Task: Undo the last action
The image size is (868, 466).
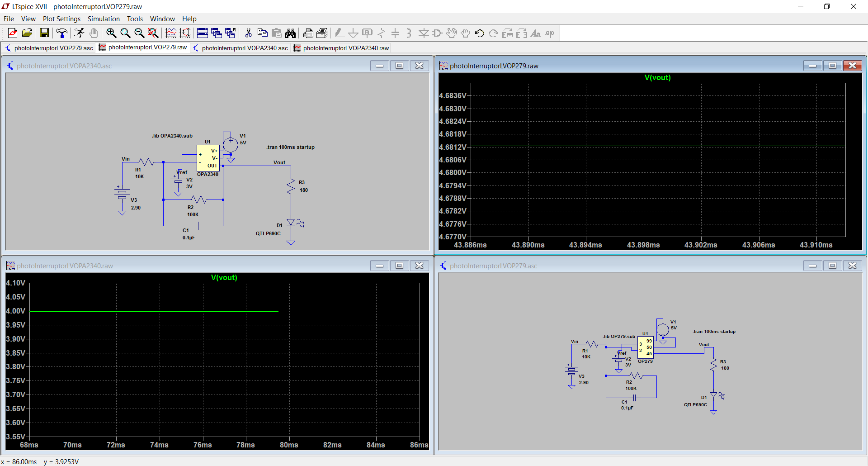Action: coord(479,33)
